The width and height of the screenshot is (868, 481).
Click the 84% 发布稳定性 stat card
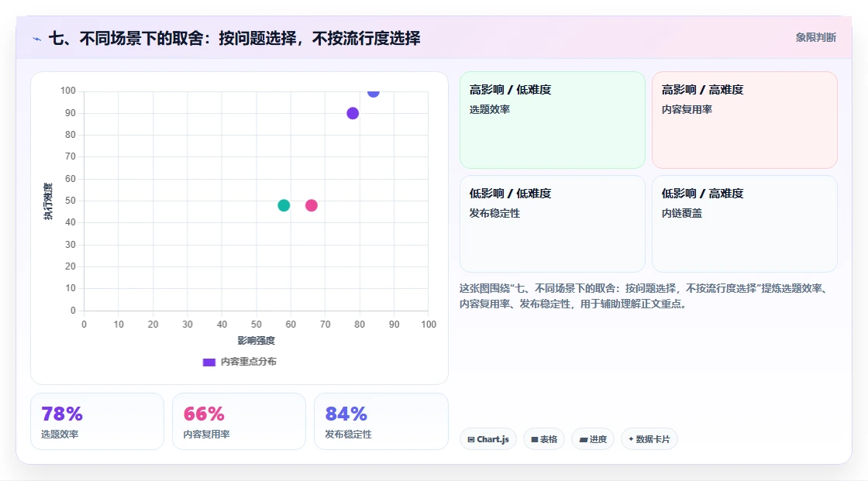(x=381, y=421)
